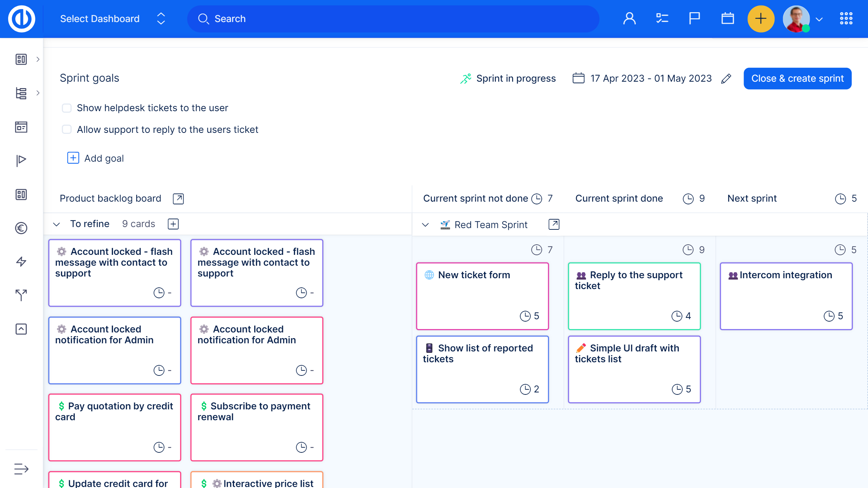Switch to the Current sprint done column
The image size is (868, 488).
point(619,198)
